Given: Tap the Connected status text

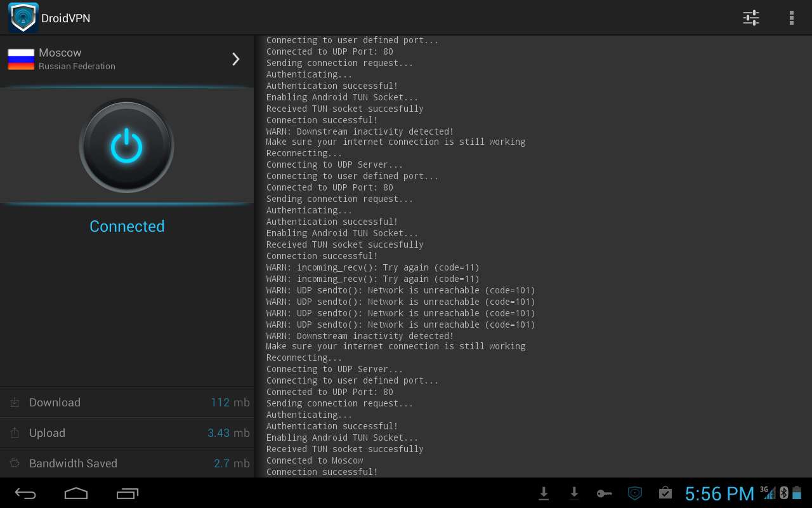Looking at the screenshot, I should point(127,226).
